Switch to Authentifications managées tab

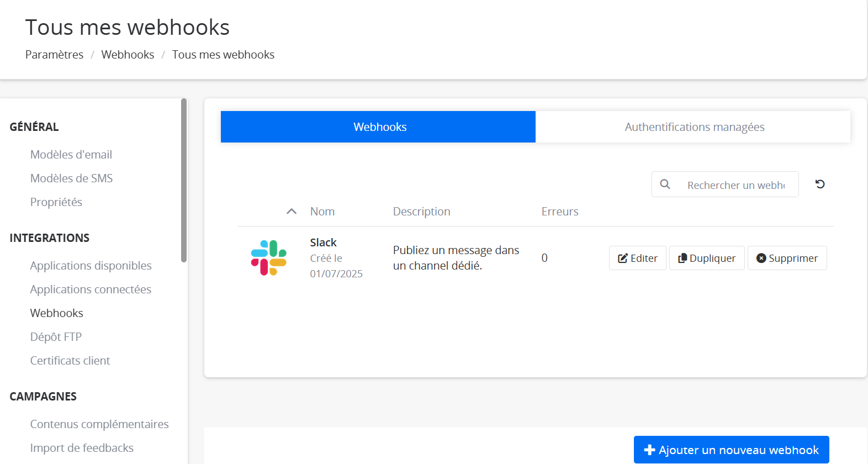(694, 127)
